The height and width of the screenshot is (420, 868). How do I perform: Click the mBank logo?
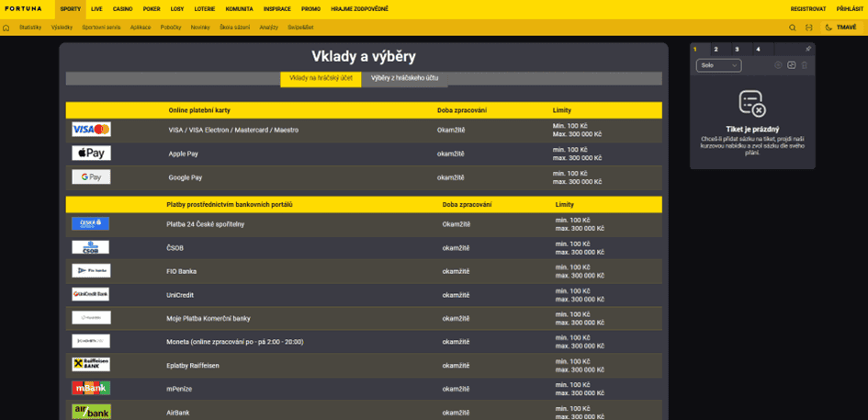point(91,388)
